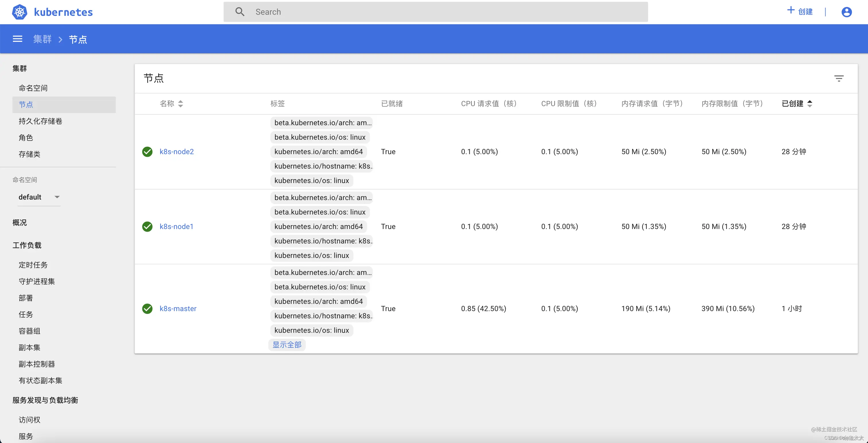Go to 部署 under workloads

(26, 298)
